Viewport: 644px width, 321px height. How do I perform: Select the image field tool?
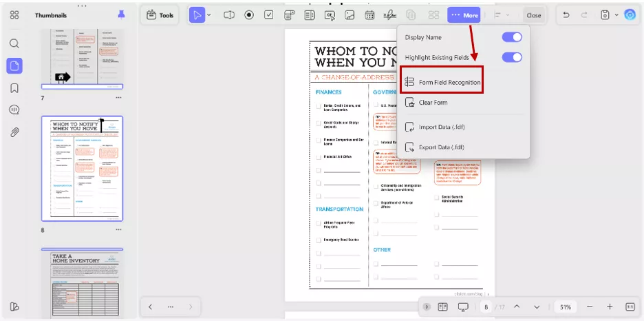[x=350, y=15]
